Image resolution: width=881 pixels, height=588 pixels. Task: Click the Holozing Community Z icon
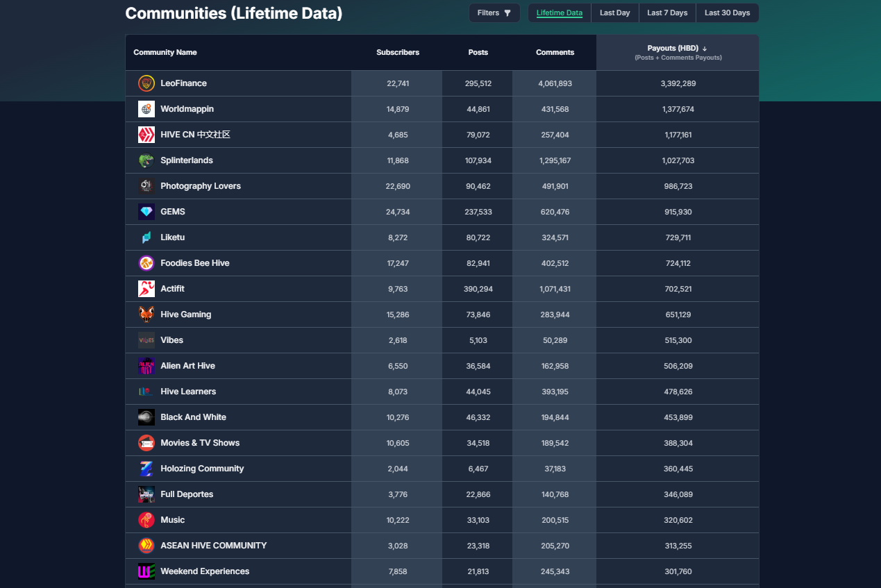click(146, 469)
